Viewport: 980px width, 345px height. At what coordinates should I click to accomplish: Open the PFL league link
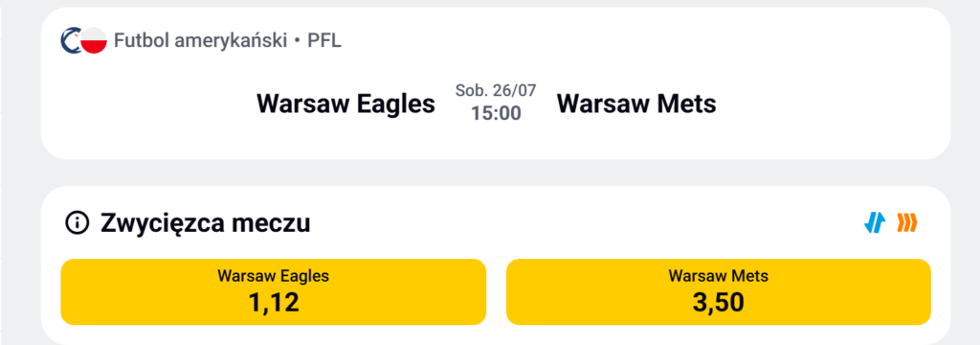[324, 41]
